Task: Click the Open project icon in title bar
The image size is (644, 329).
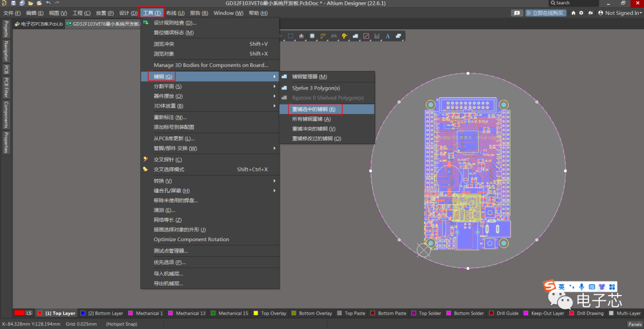Action: pyautogui.click(x=39, y=3)
